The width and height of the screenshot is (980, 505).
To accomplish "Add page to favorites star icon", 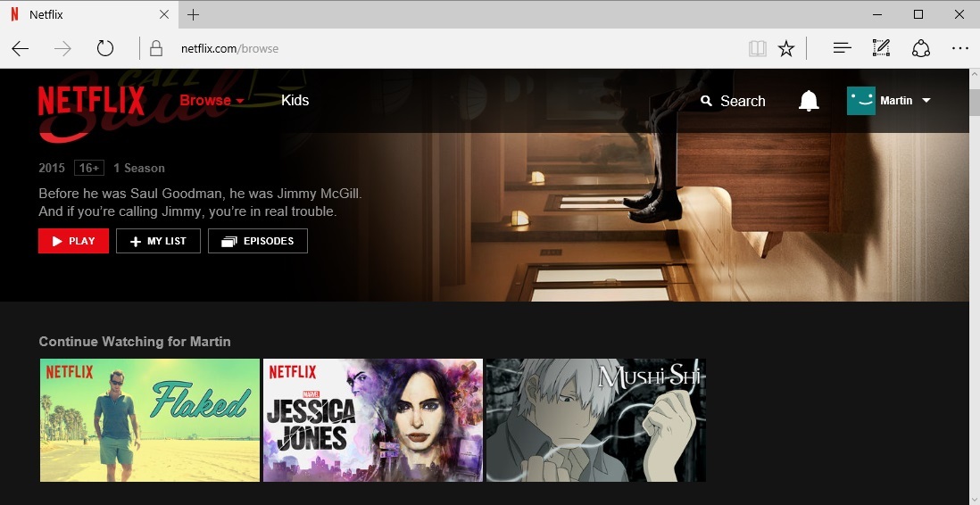I will click(x=786, y=49).
